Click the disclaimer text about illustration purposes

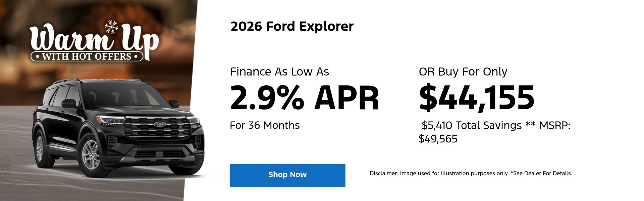click(439, 174)
